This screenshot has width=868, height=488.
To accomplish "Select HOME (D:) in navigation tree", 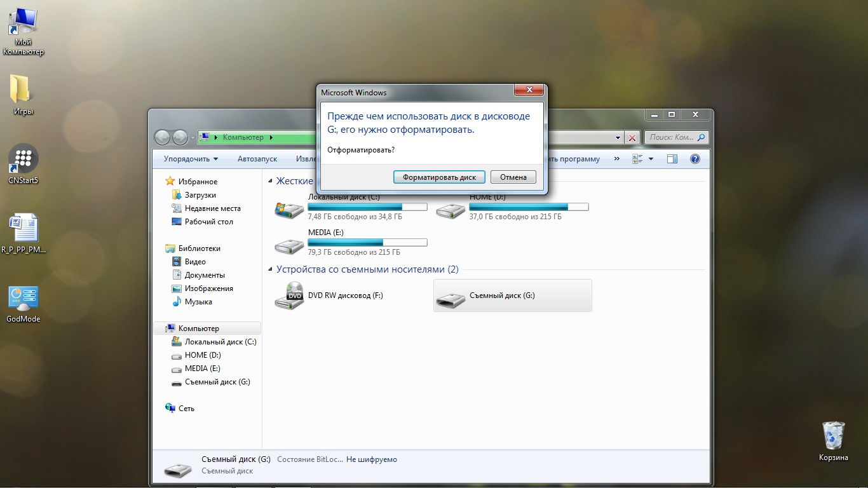I will pos(203,355).
